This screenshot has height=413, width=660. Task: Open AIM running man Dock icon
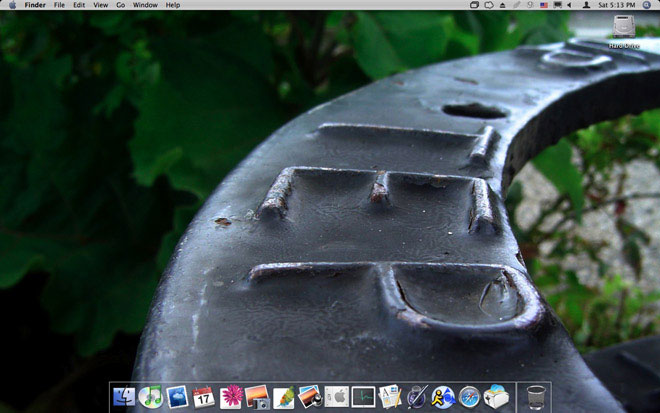coord(443,397)
